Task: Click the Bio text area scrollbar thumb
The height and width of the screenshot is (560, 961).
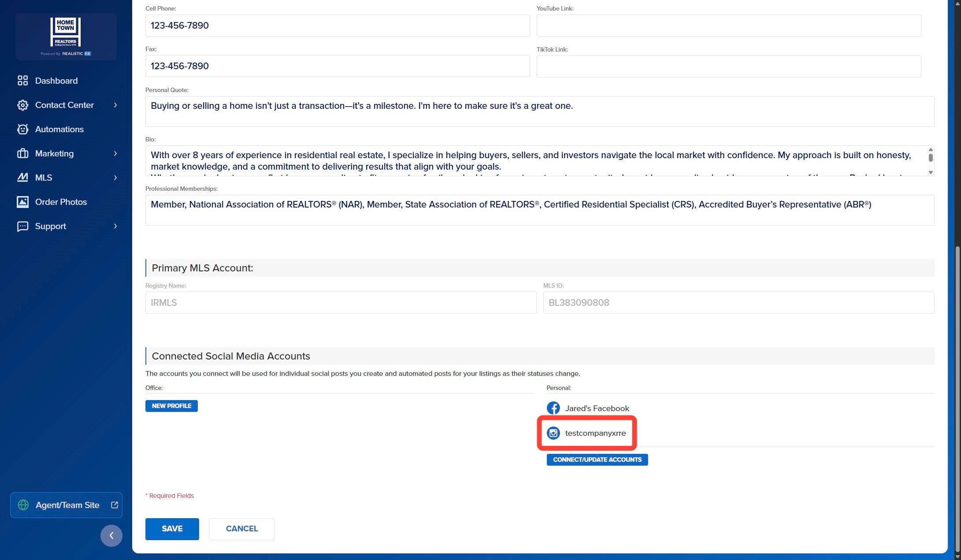Action: click(931, 157)
